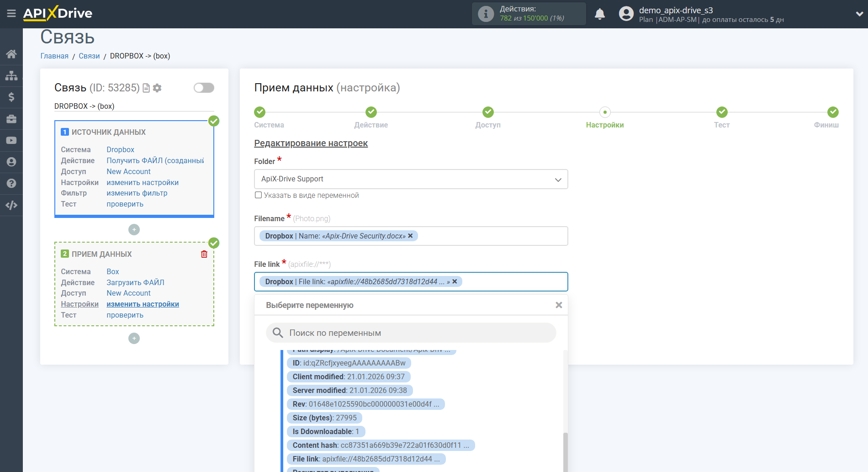
Task: Click the notifications bell icon
Action: (x=599, y=14)
